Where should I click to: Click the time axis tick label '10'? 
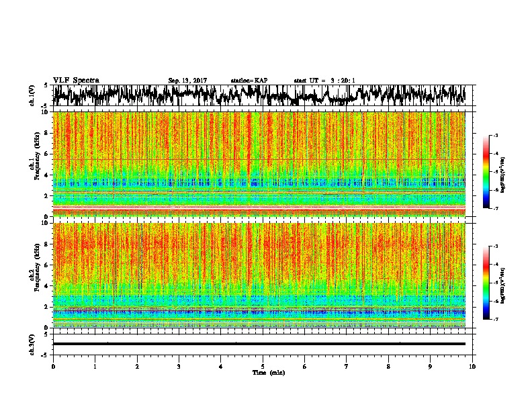472,367
